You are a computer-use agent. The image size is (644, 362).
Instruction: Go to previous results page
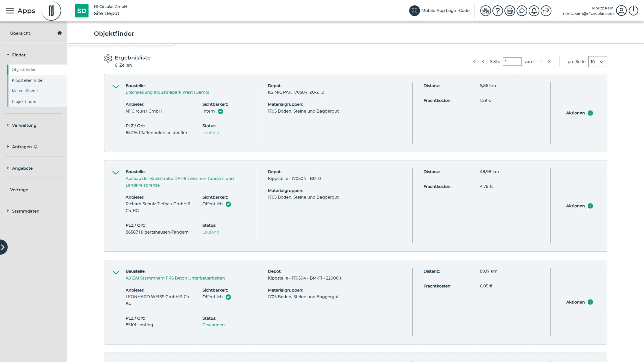pos(483,61)
